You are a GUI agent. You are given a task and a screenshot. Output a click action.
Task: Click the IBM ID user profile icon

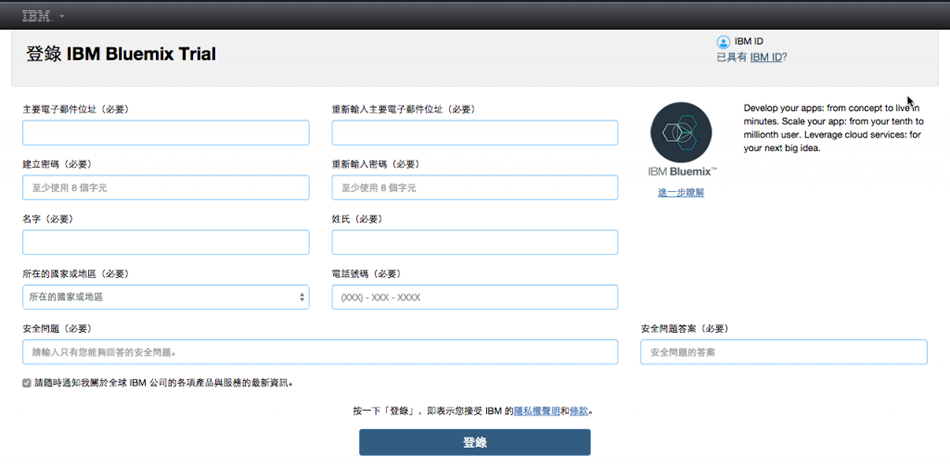click(723, 42)
